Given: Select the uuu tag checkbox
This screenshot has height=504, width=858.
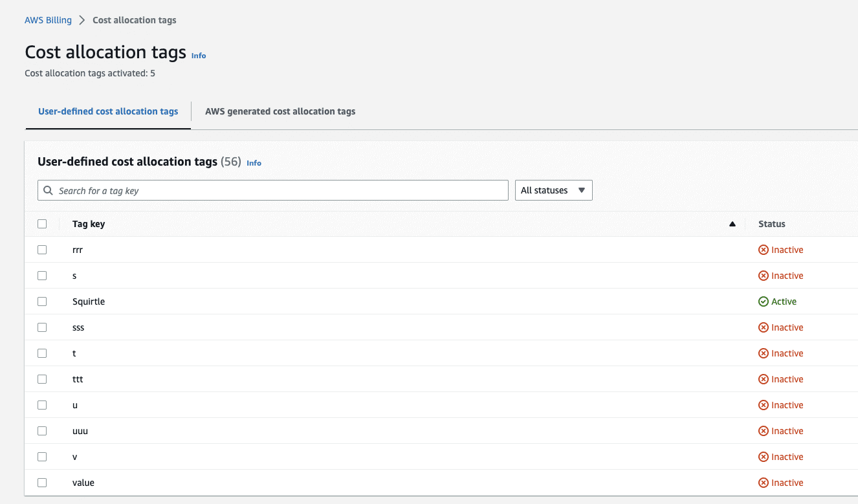Looking at the screenshot, I should (42, 431).
